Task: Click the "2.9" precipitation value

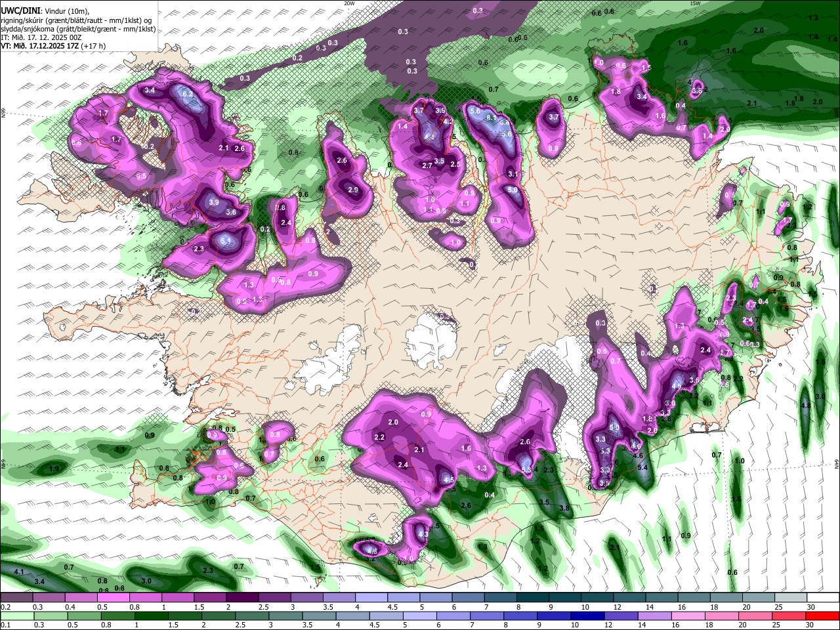Action: click(x=353, y=190)
